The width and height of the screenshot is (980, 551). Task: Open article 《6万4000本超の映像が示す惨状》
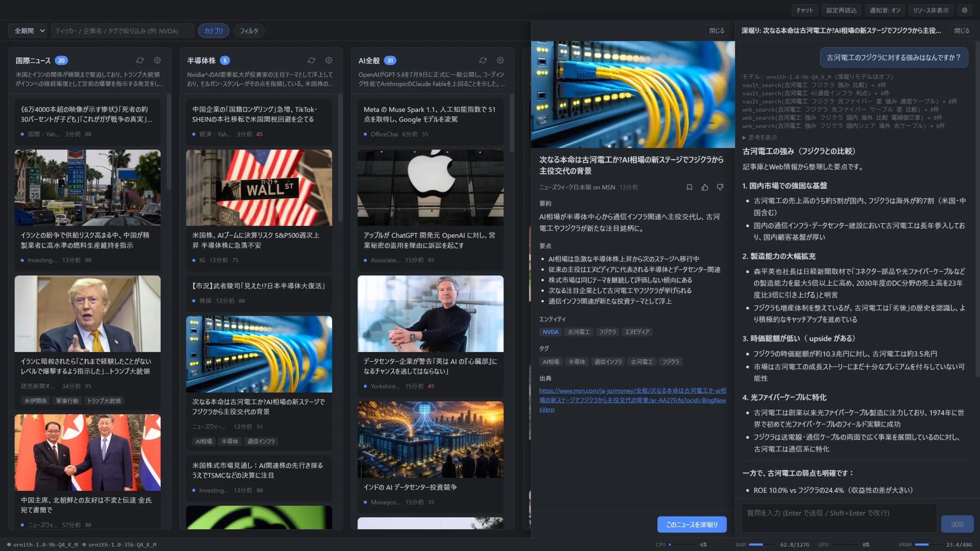click(x=88, y=122)
